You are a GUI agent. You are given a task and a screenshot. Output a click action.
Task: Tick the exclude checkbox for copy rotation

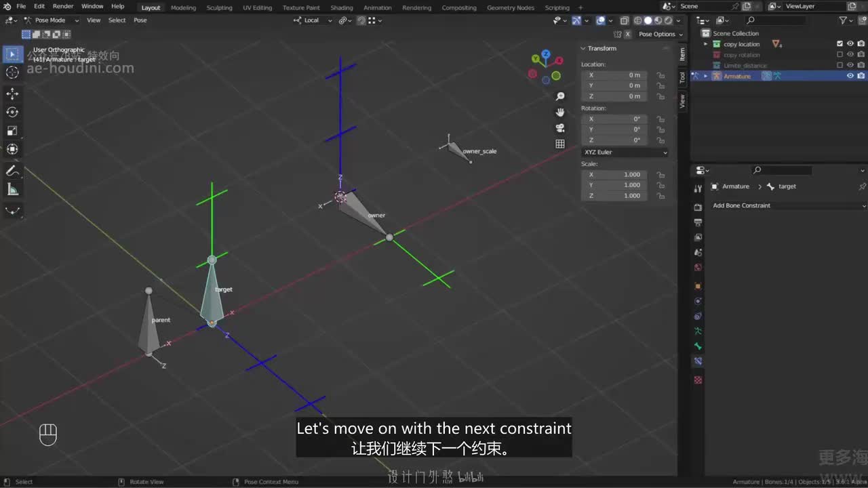(840, 55)
